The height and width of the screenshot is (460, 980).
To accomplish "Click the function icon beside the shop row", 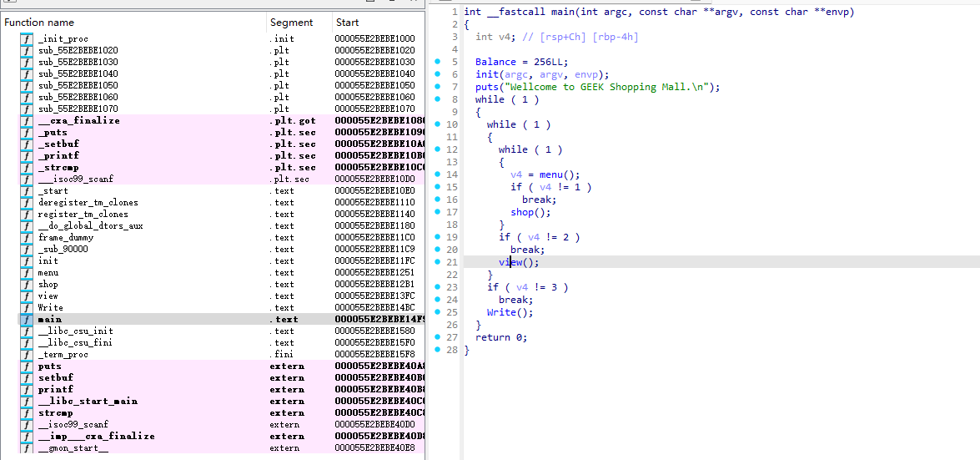I will (27, 284).
